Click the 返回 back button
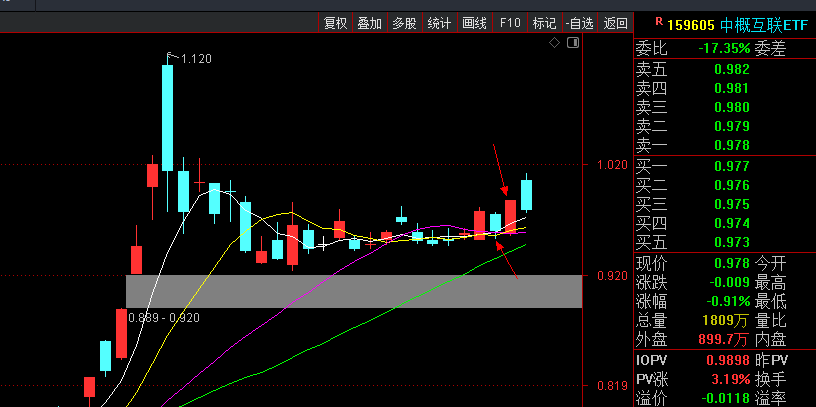This screenshot has width=816, height=407. click(x=616, y=23)
